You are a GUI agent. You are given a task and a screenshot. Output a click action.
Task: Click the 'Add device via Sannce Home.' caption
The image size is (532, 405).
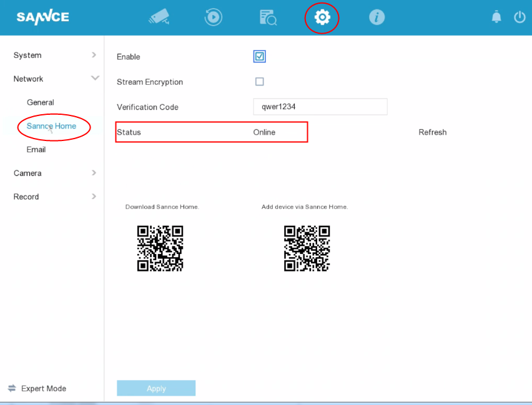coord(305,207)
